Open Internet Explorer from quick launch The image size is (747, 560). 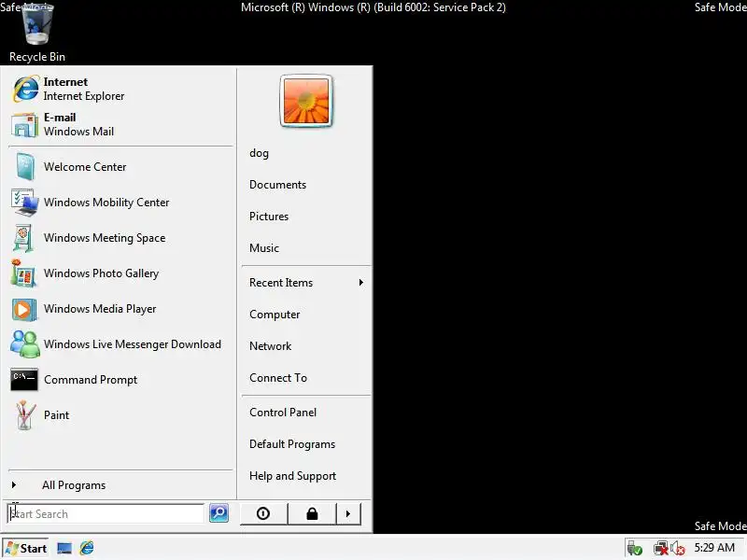87,548
